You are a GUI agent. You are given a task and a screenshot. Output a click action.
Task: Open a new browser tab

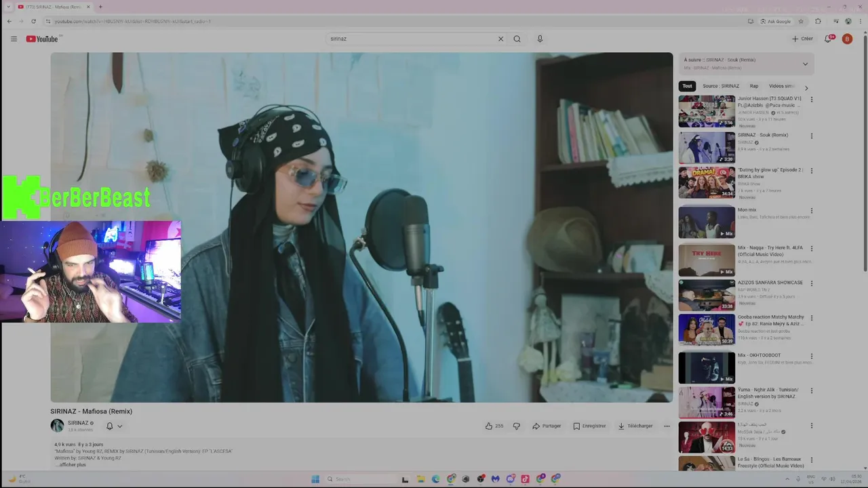(100, 7)
